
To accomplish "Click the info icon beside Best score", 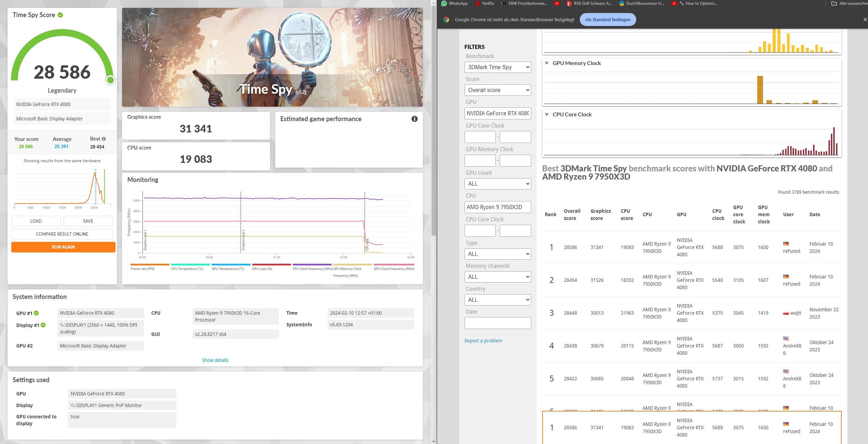I will click(x=104, y=139).
